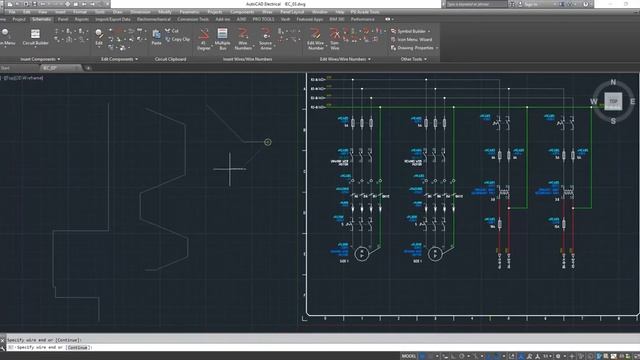
Task: Launch the Circuit Builder tool
Action: point(35,37)
